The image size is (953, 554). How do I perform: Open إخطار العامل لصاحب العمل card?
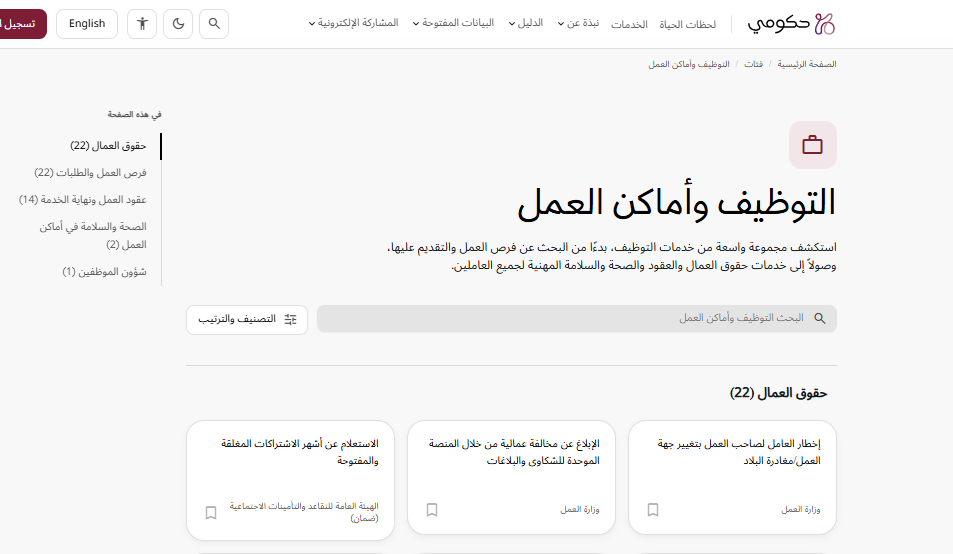[732, 477]
